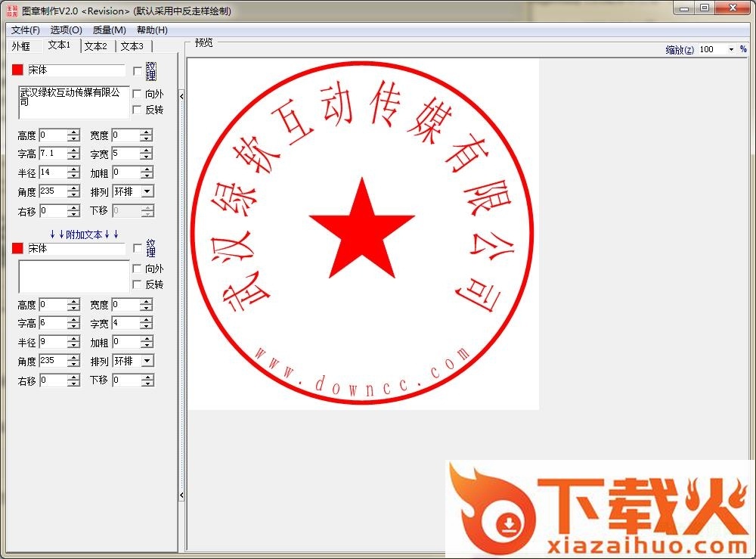The height and width of the screenshot is (559, 756).
Task: Enable the 附加文本 反转 checkbox
Action: [137, 284]
